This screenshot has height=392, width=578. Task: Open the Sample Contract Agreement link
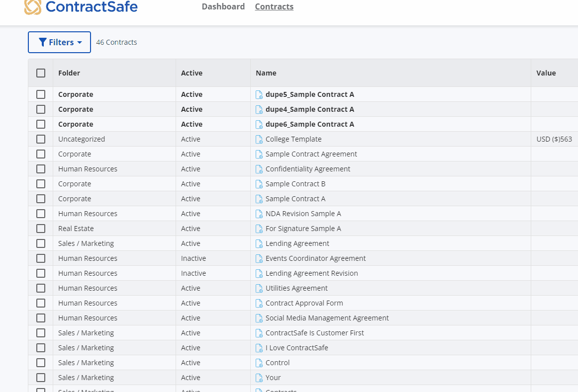311,154
